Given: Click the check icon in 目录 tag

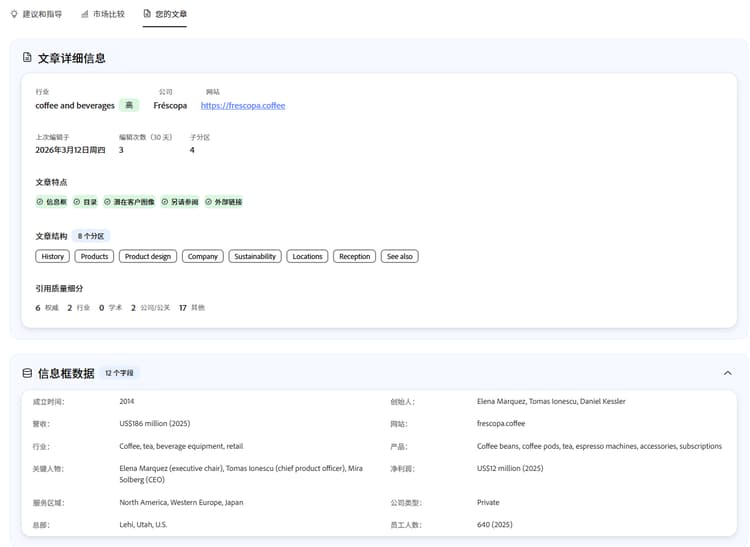Looking at the screenshot, I should pyautogui.click(x=77, y=202).
